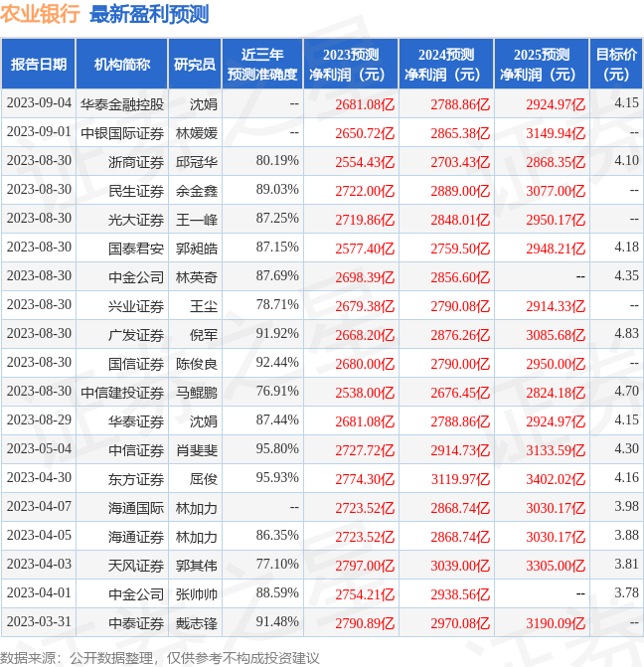Select the 研究员 column header
The height and width of the screenshot is (667, 644).
click(195, 65)
